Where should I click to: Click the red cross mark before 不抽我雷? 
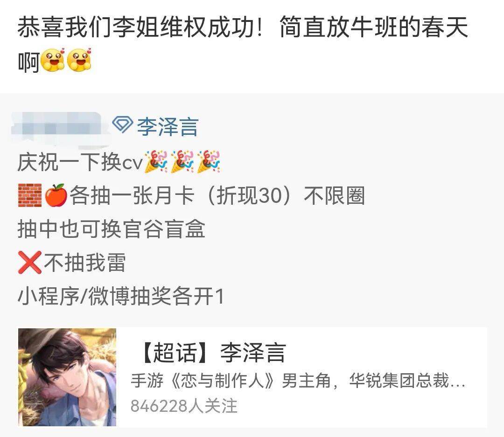[x=30, y=263]
